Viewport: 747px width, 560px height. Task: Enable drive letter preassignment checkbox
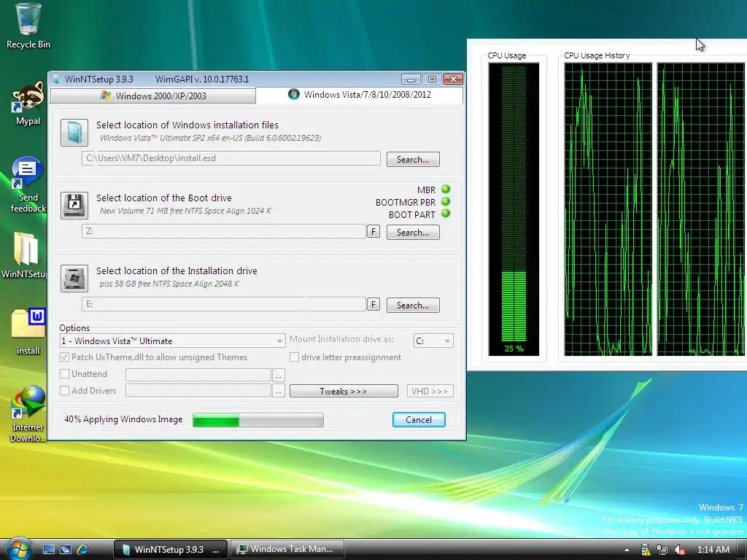pyautogui.click(x=295, y=357)
